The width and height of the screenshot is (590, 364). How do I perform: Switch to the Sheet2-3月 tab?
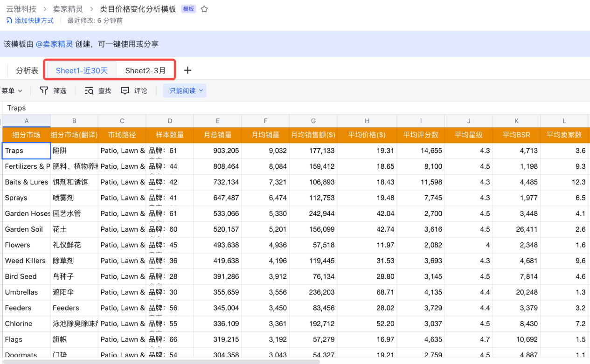(146, 71)
